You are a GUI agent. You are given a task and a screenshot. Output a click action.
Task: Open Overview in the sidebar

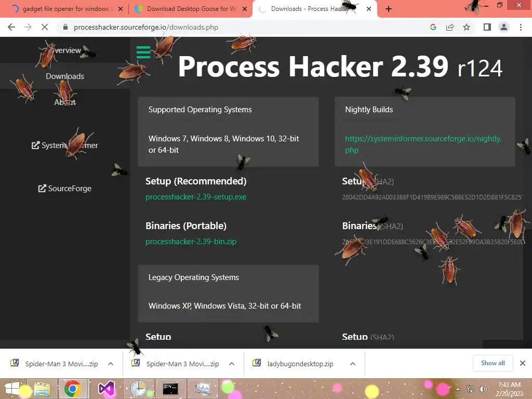(65, 50)
